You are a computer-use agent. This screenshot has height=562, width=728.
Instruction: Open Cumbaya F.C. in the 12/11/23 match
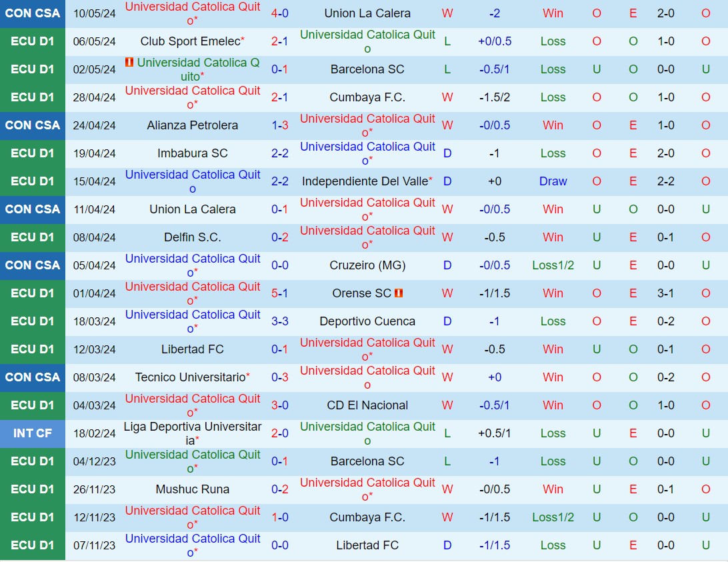coord(367,517)
